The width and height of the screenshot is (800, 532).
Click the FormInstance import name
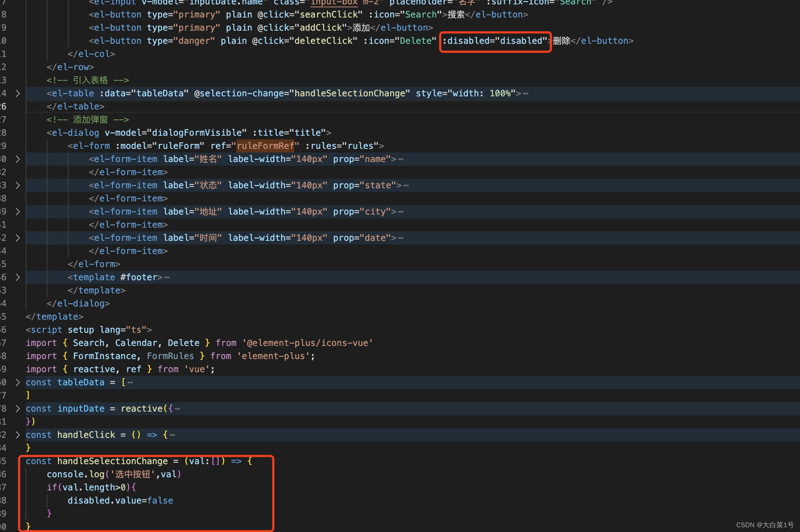click(x=104, y=356)
